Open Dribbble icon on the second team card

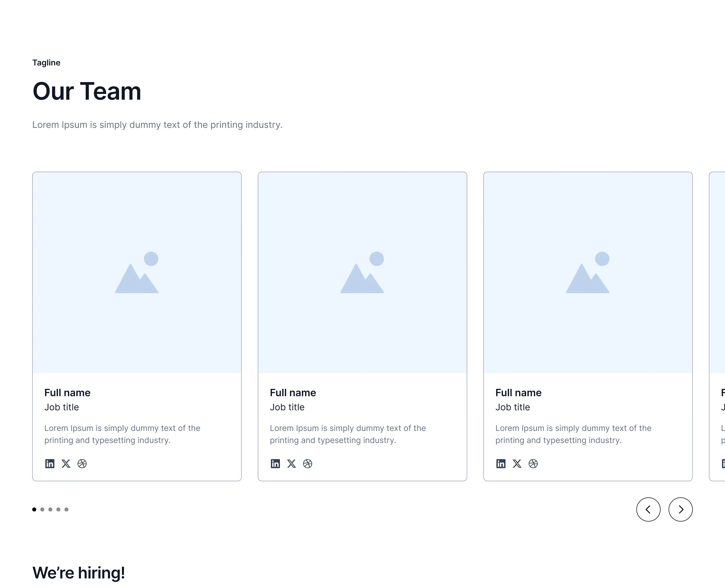coord(308,463)
